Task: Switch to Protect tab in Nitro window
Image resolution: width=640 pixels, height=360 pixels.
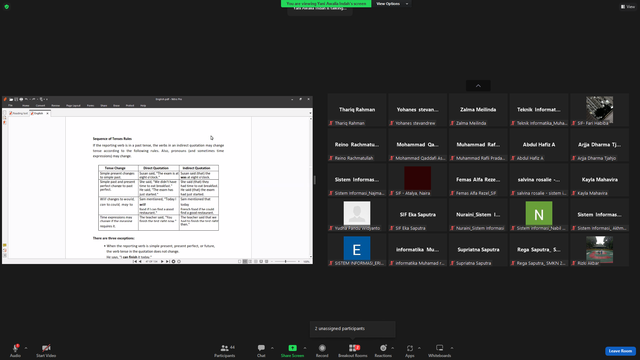Action: pyautogui.click(x=130, y=105)
